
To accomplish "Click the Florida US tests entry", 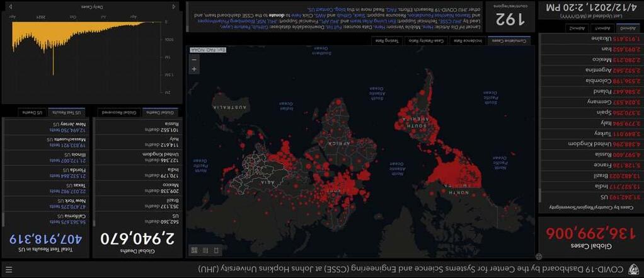I will (x=46, y=172).
